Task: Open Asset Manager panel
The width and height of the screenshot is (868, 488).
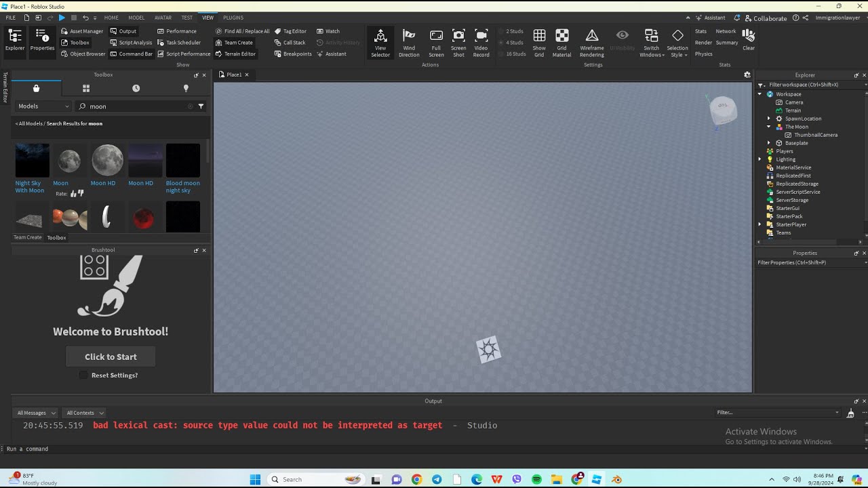Action: point(82,31)
